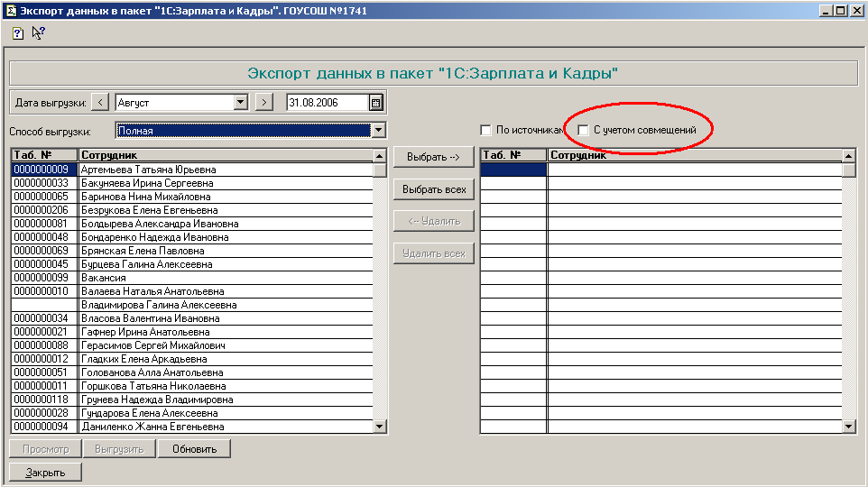Click Таб. № header in left table
868x487 pixels.
click(x=44, y=155)
